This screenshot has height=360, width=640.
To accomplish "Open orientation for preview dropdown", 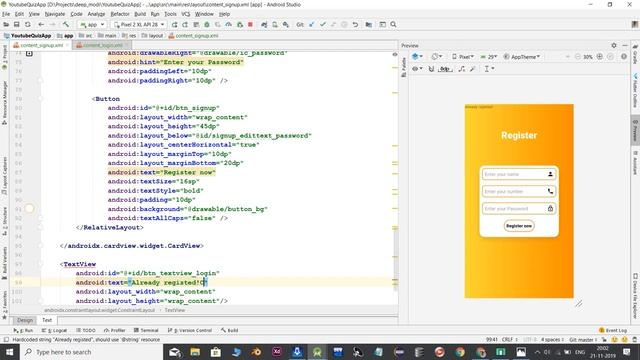I will pos(436,57).
